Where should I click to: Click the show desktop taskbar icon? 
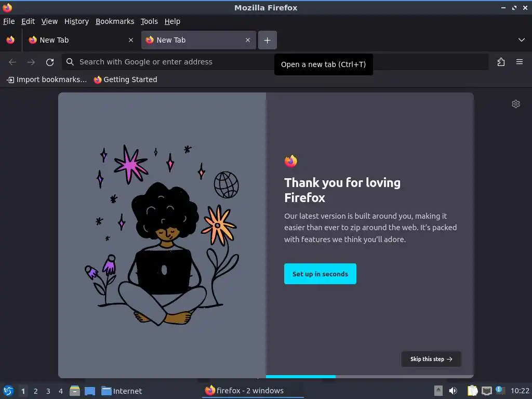90,391
